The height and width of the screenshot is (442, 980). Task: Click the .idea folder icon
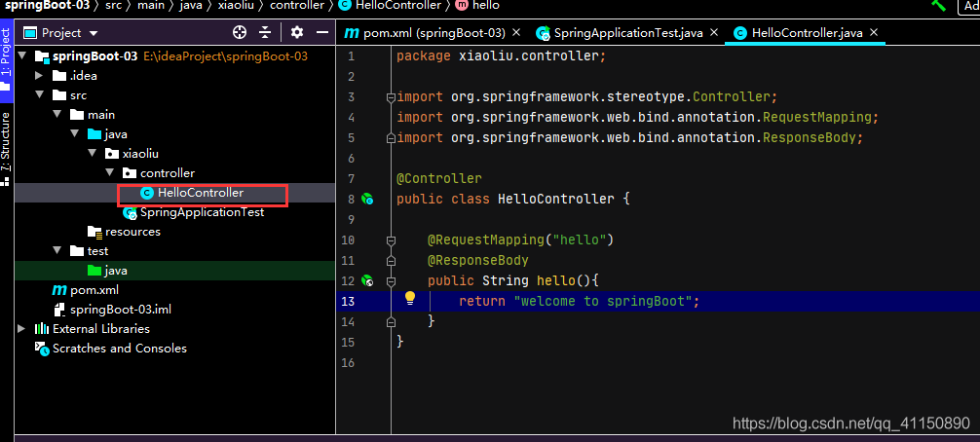[59, 76]
